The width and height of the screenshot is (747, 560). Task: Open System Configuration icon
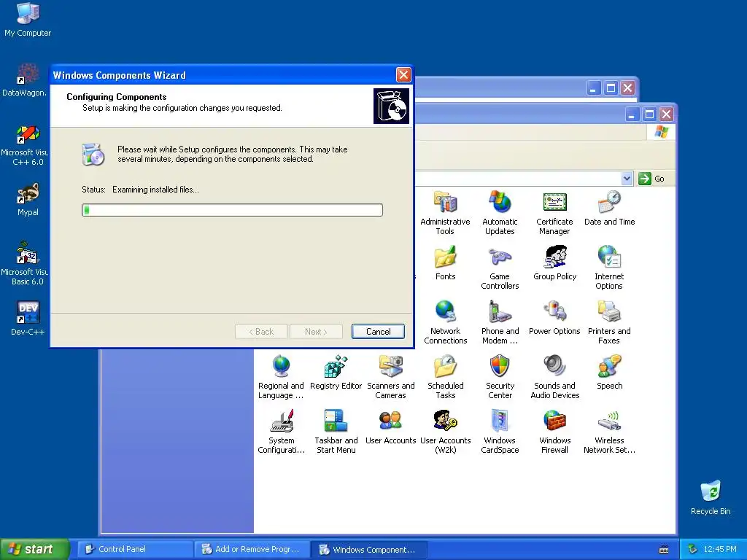point(281,432)
